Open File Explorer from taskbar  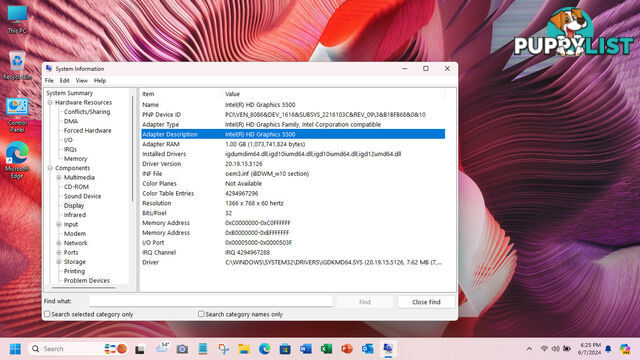click(244, 349)
